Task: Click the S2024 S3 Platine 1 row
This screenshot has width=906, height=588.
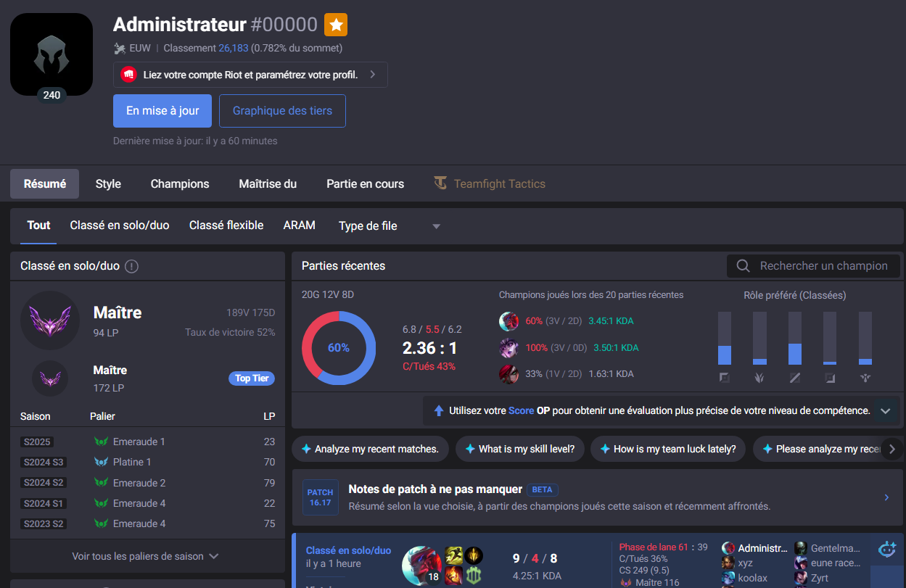Action: pyautogui.click(x=148, y=462)
